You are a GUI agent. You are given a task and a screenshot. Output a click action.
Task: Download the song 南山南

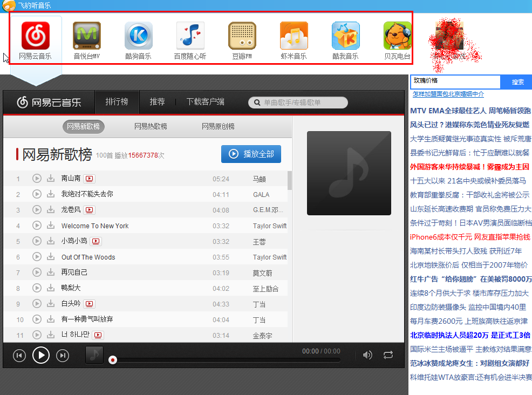[51, 178]
